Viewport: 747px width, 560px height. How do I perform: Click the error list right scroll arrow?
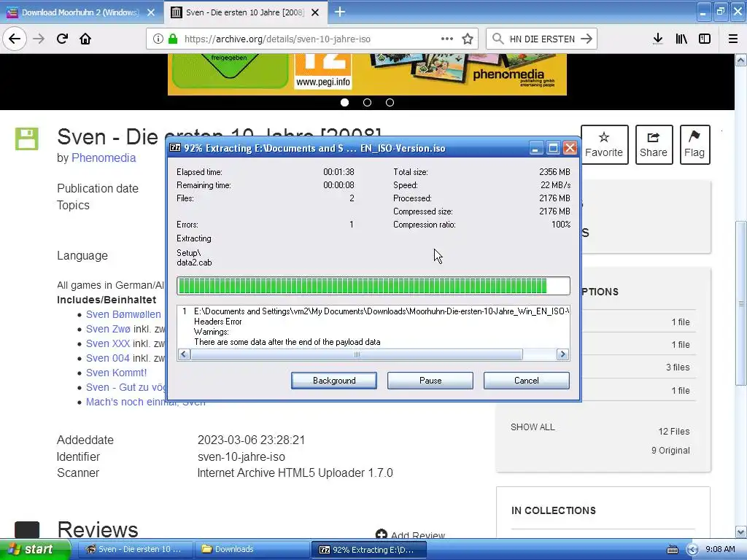562,354
